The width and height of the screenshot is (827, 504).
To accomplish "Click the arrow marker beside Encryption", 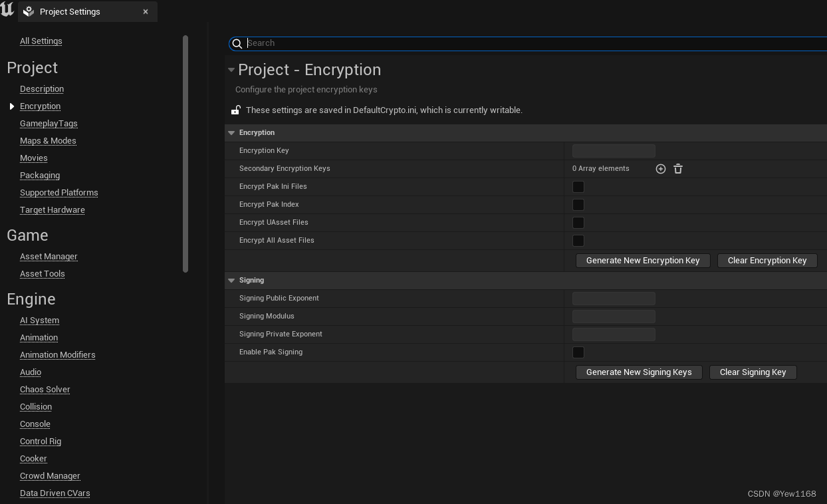I will point(12,106).
